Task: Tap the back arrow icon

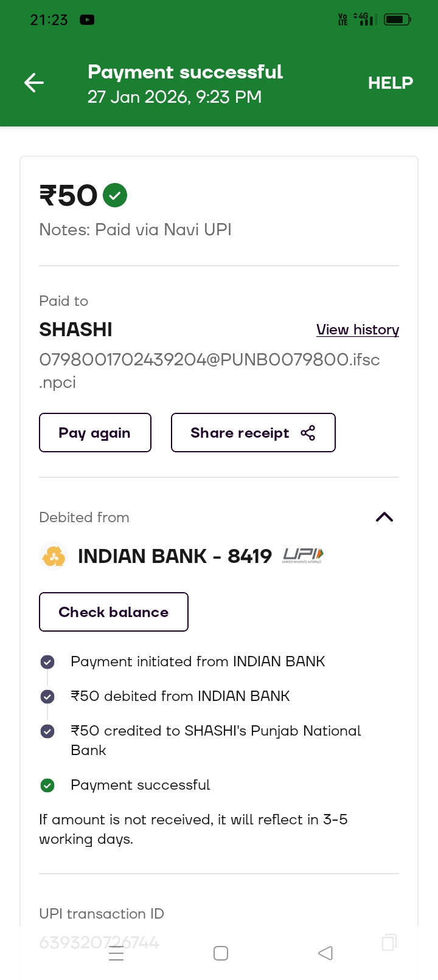Action: click(34, 83)
